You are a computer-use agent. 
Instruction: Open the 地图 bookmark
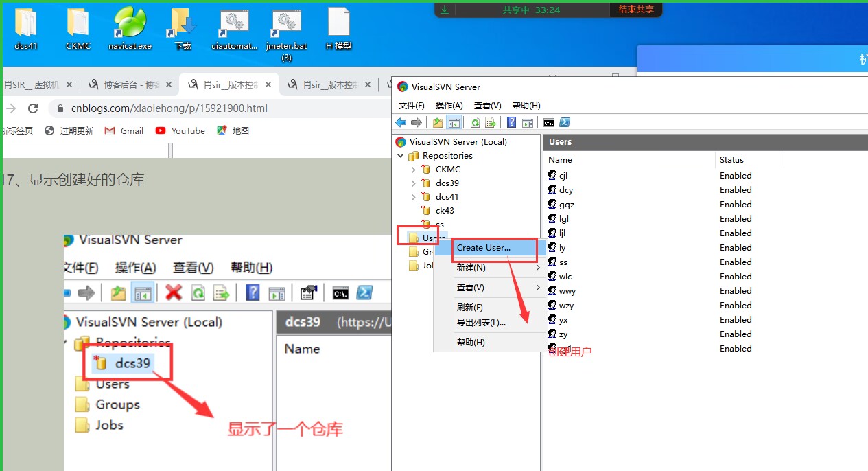(x=233, y=130)
